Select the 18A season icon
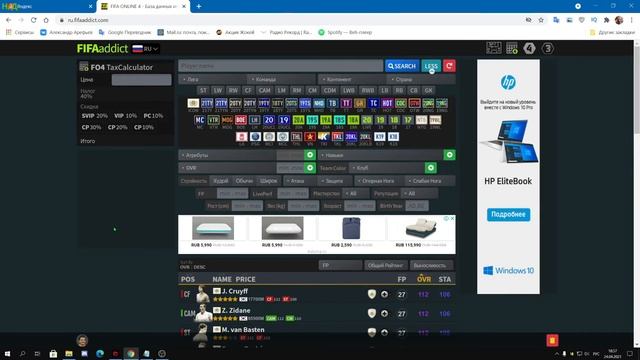 click(353, 120)
